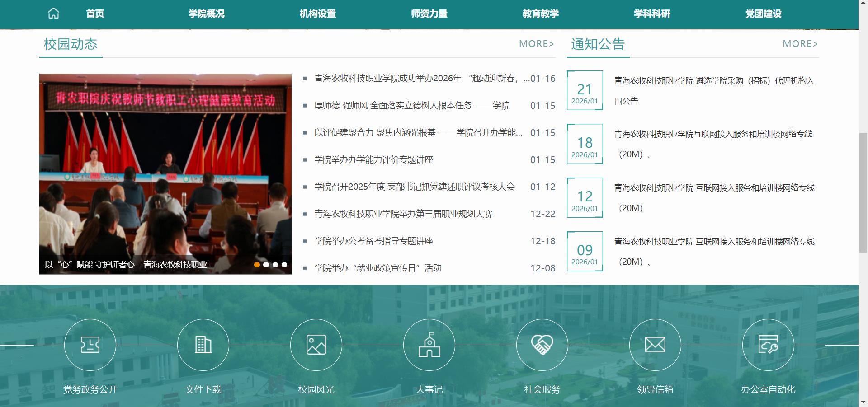This screenshot has width=868, height=407.
Task: Click the home icon in the navigation bar
Action: [x=53, y=14]
